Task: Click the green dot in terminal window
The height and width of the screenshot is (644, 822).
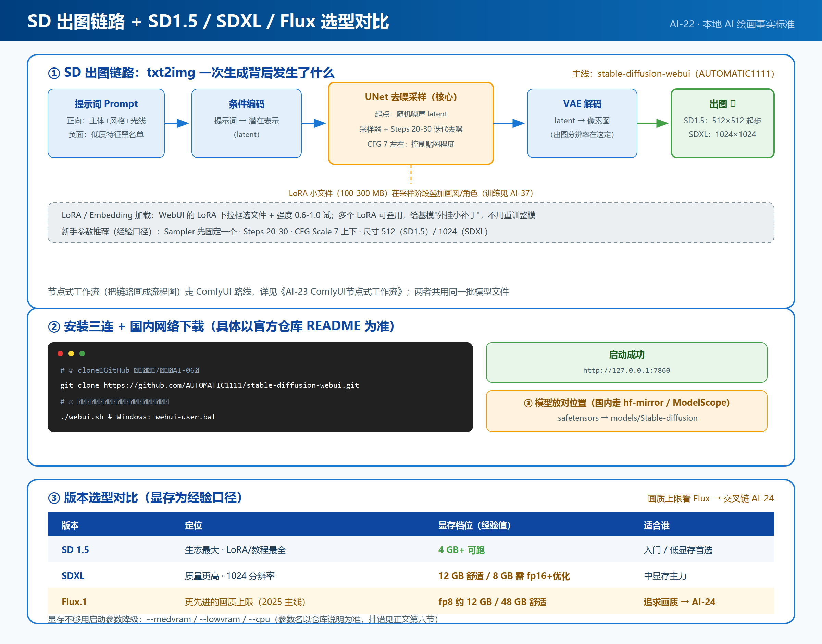Action: [82, 353]
